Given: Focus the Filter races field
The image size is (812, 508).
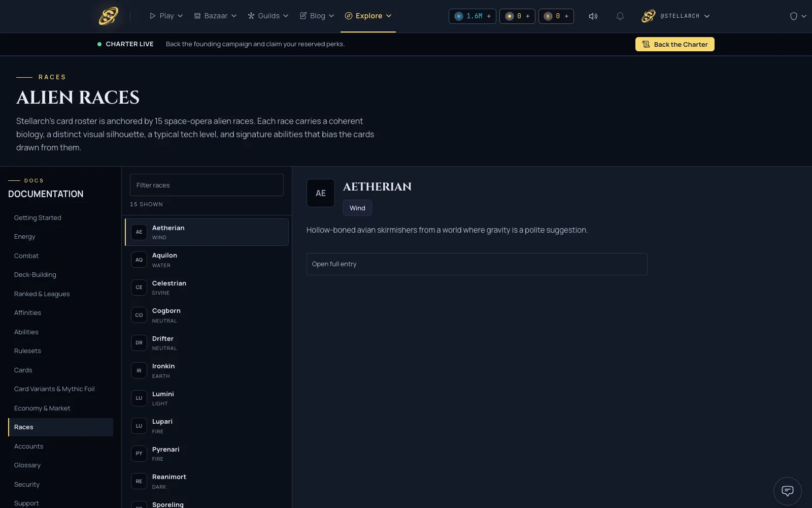Looking at the screenshot, I should (x=207, y=185).
